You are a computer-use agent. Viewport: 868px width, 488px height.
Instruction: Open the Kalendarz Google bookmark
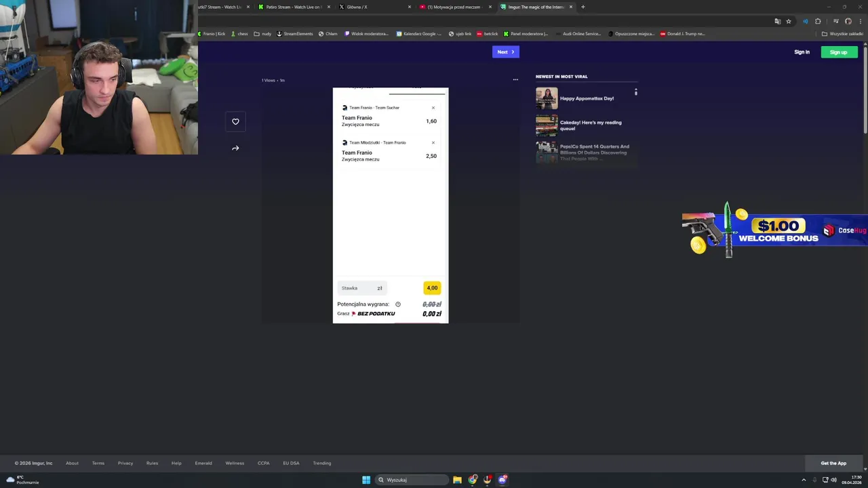click(419, 33)
